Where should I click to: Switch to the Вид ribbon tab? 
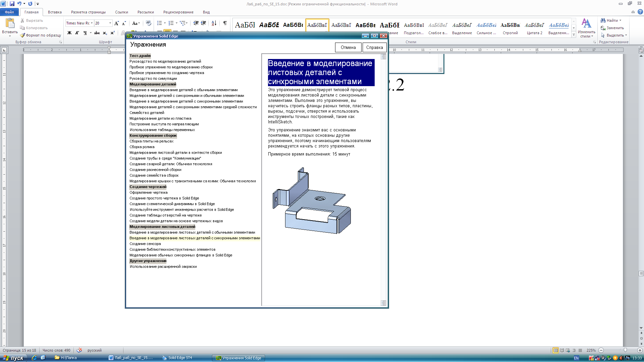(x=206, y=12)
